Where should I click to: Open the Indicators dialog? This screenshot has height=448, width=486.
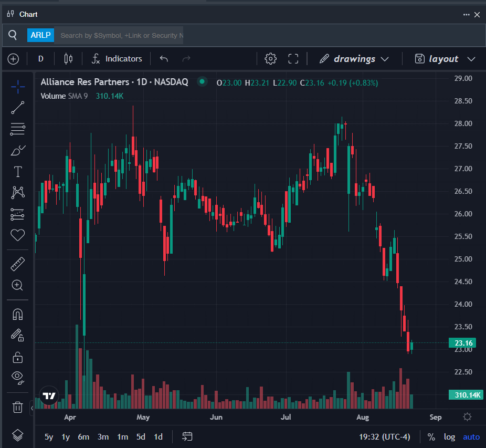(117, 59)
